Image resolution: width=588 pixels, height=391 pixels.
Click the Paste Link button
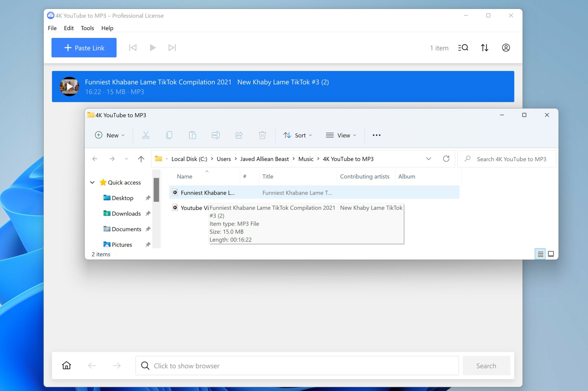(84, 48)
